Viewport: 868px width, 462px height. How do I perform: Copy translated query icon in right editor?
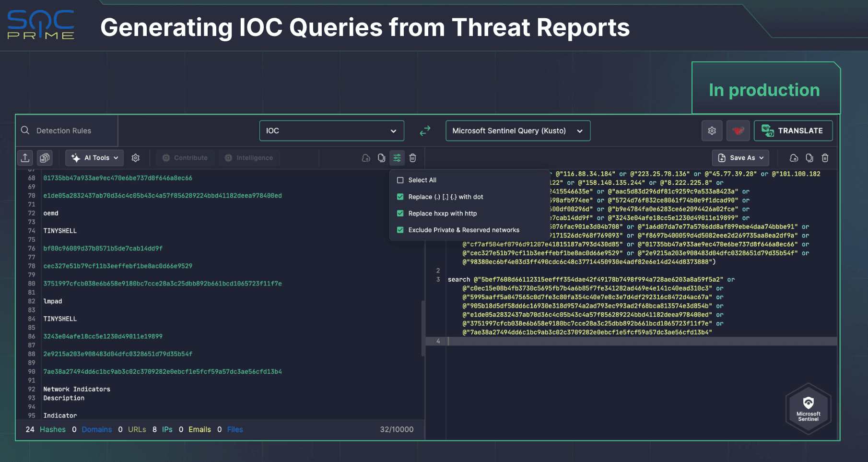tap(809, 158)
